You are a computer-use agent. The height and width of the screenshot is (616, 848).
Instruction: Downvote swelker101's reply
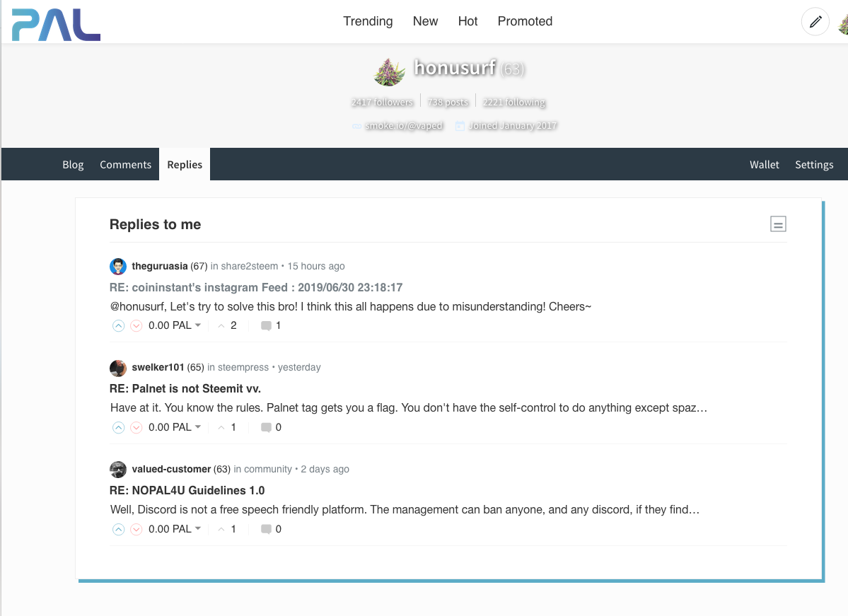[137, 427]
